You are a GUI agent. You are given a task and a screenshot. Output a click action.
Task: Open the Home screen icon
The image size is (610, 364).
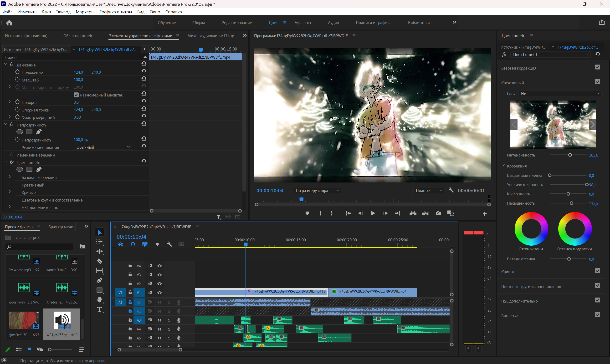click(x=9, y=23)
